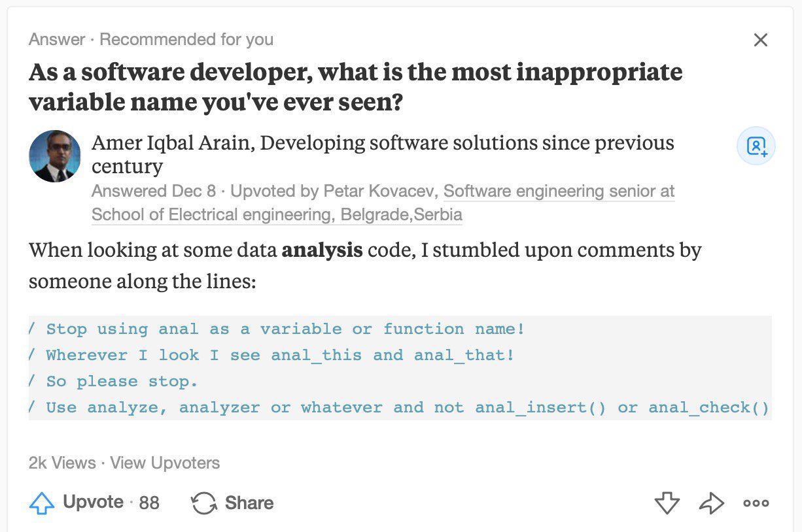Click the upvote count 88
The height and width of the screenshot is (532, 802).
149,503
